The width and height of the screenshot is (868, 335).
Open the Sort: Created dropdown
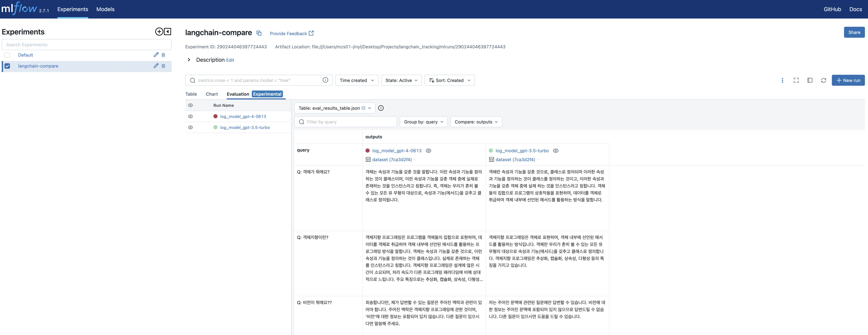(x=449, y=80)
